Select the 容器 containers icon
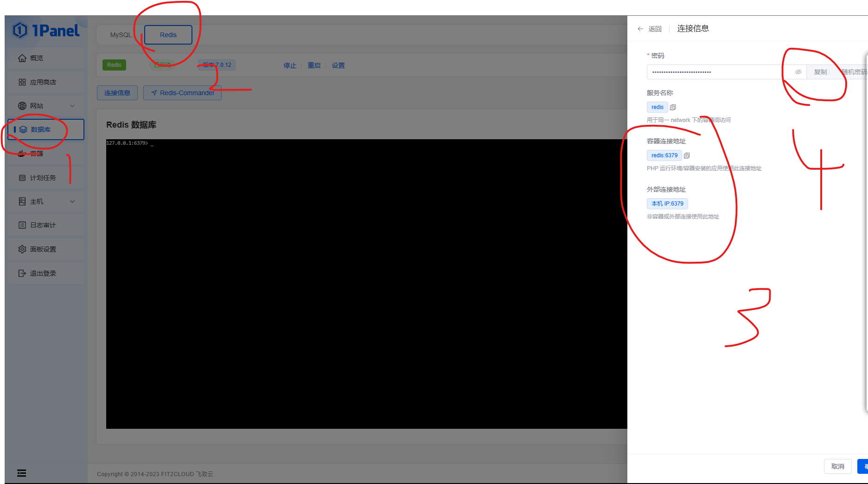868x484 pixels. pos(22,153)
